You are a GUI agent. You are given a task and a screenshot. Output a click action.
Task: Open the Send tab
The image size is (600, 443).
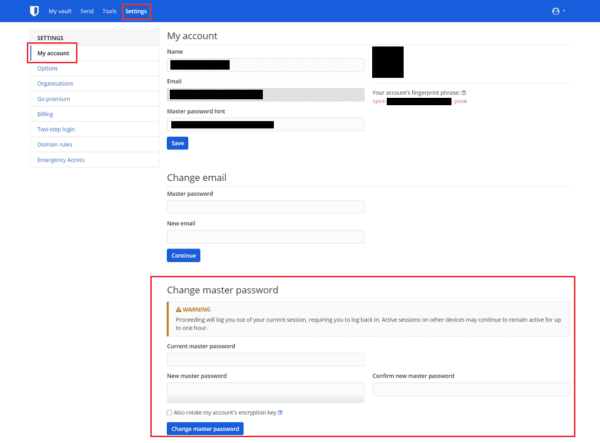tap(87, 11)
